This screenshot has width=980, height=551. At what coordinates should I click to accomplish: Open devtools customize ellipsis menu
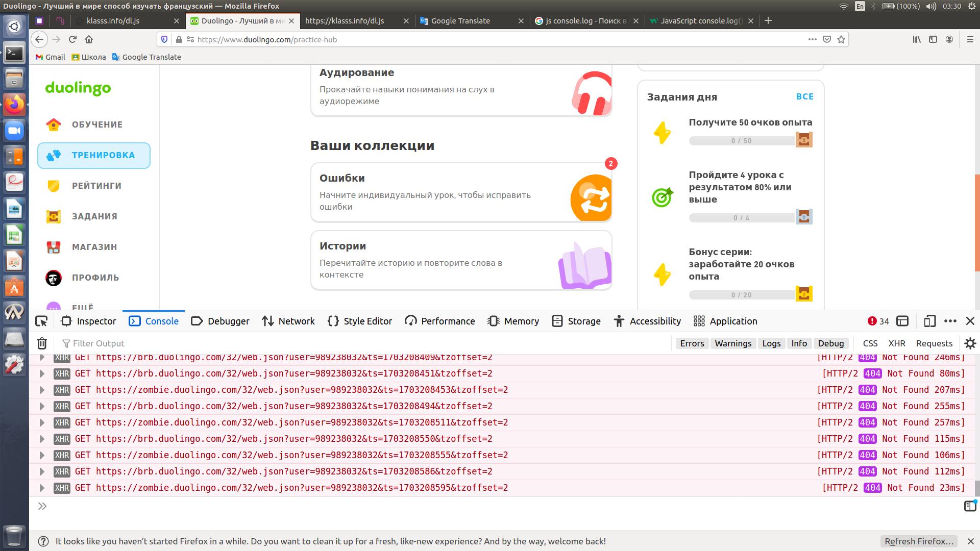point(950,321)
